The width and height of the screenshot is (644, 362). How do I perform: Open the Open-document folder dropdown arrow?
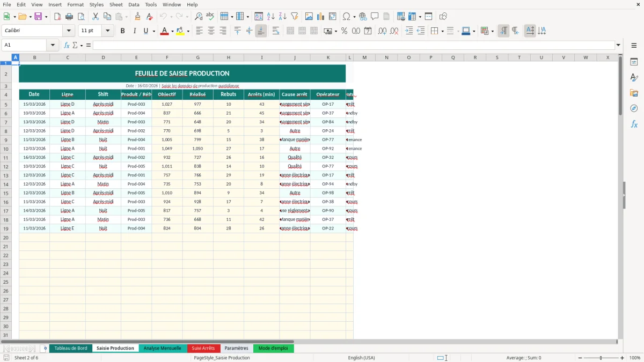(30, 17)
